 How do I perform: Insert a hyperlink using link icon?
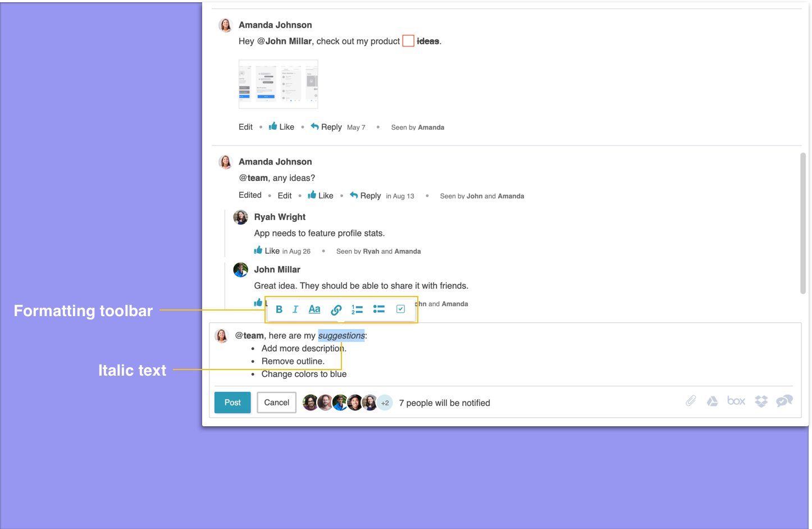tap(336, 310)
